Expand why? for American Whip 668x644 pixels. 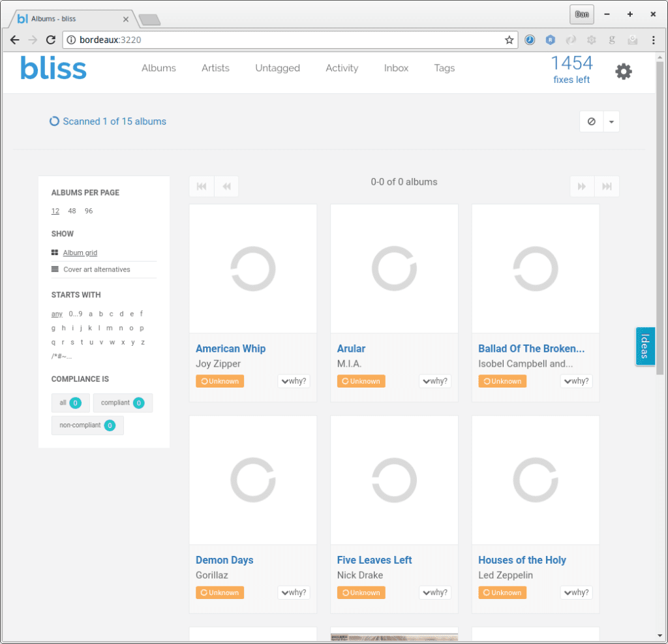pyautogui.click(x=294, y=381)
